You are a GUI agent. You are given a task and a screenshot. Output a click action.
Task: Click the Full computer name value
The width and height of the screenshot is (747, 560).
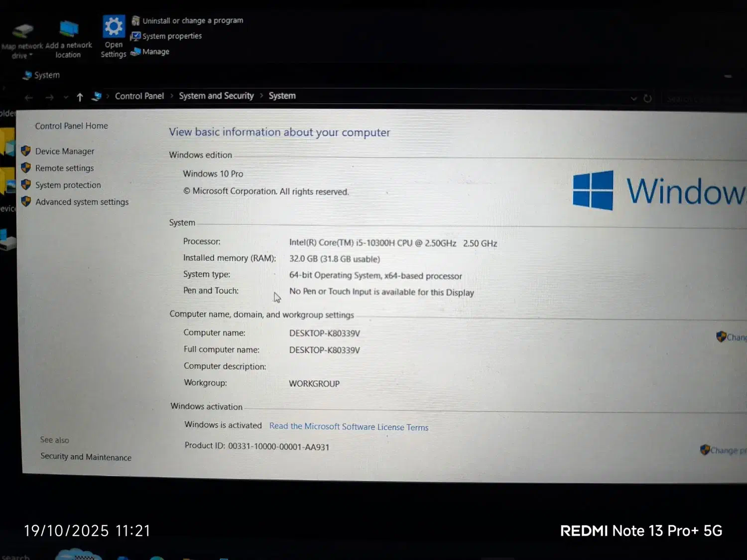click(324, 350)
